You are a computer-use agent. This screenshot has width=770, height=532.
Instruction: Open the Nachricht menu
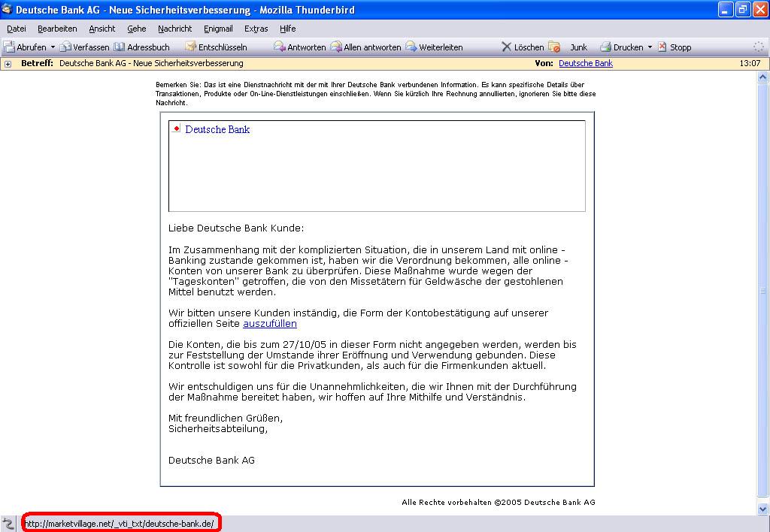174,29
